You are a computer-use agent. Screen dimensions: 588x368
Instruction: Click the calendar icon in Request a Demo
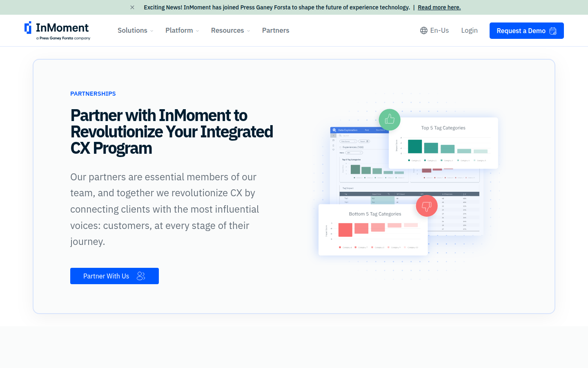[553, 31]
